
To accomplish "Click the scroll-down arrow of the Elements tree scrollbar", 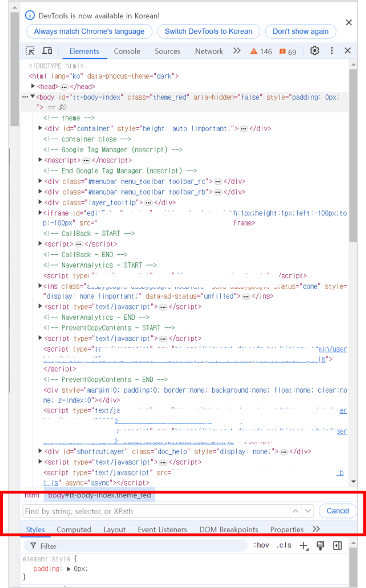I will 353,482.
